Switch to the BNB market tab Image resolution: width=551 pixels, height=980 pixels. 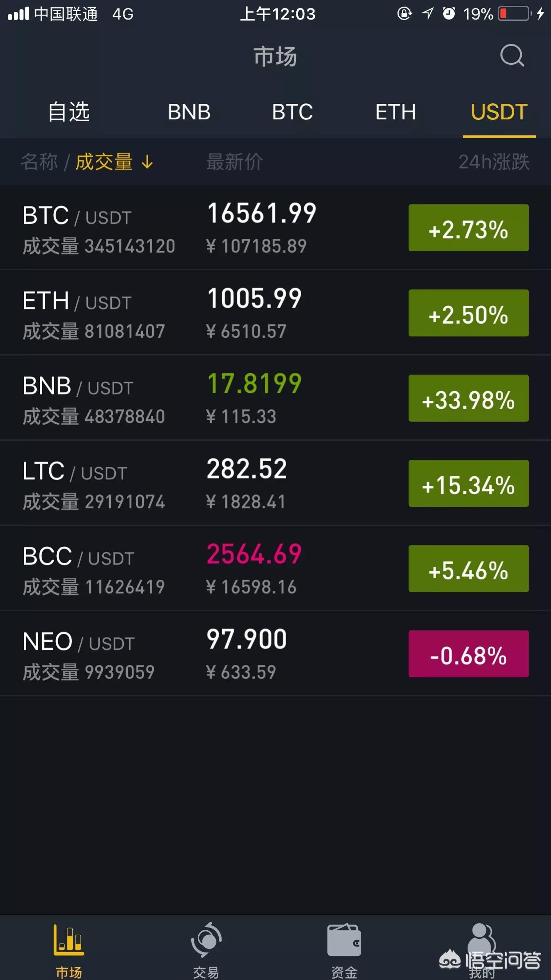[x=189, y=112]
